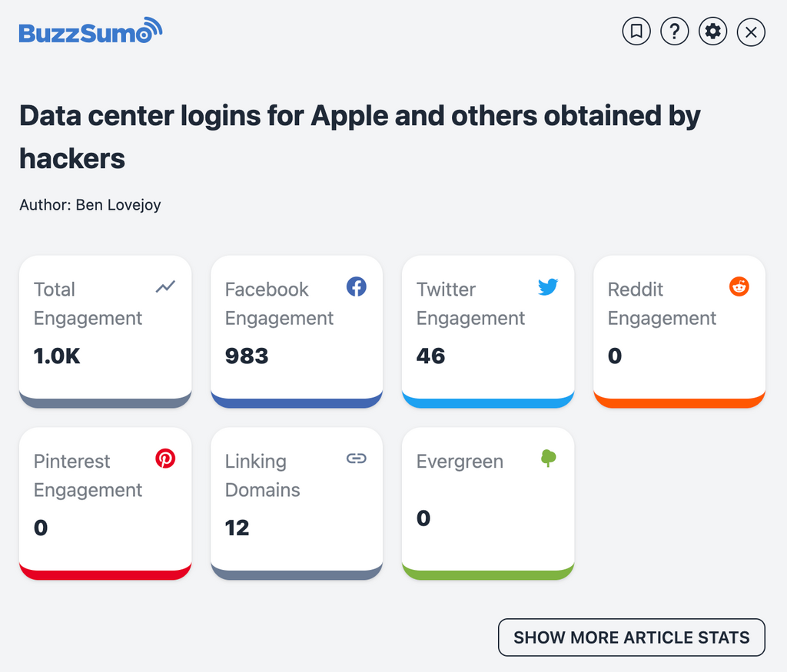
Task: Click the chain link icon on Linking Domains
Action: click(356, 458)
